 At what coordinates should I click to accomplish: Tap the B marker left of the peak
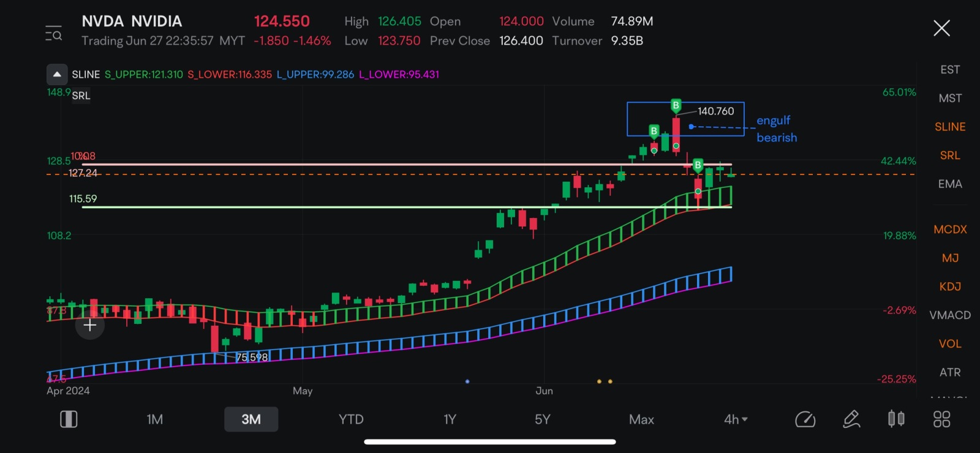[x=654, y=131]
